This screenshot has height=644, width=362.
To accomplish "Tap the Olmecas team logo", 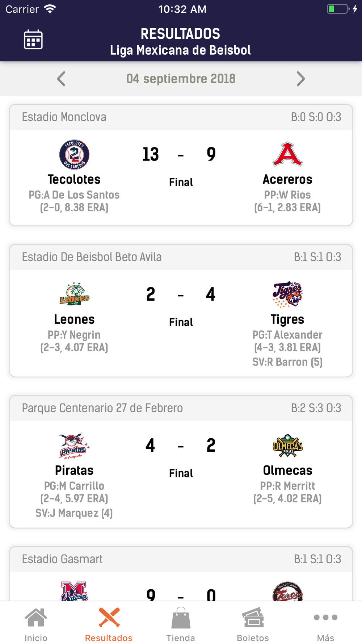I will point(287,446).
